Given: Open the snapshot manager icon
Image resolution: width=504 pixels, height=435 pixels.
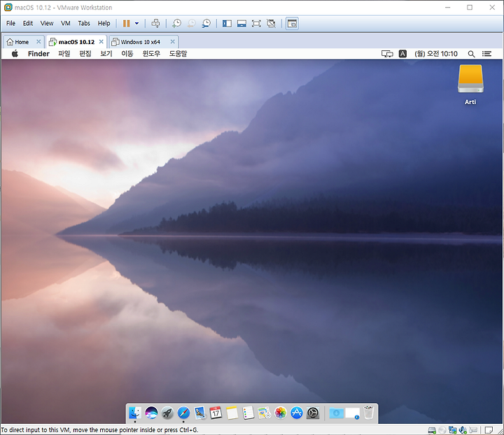Looking at the screenshot, I should point(206,24).
